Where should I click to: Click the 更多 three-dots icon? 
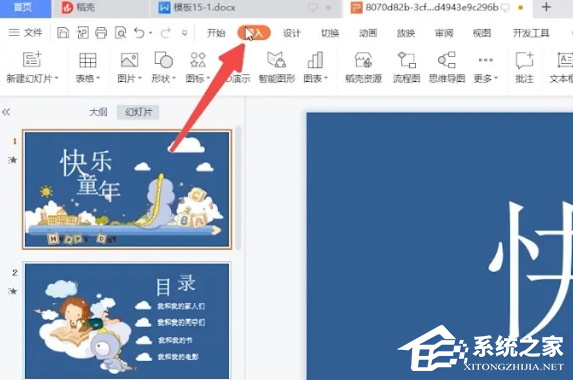tap(486, 60)
